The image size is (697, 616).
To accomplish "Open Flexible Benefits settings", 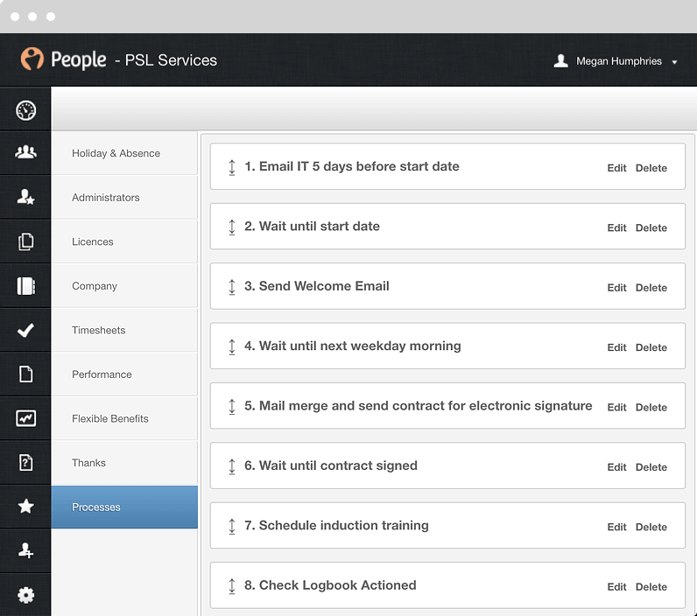I will 124,418.
